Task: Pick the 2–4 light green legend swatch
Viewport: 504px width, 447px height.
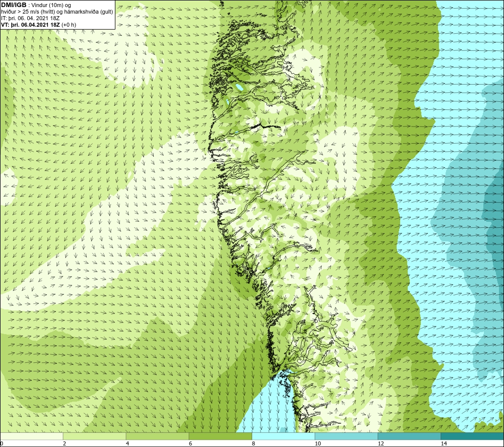Action: [94, 436]
